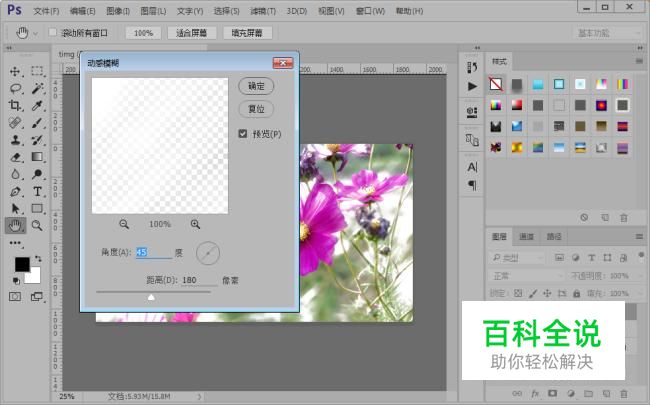Toggle type layer filter
The width and height of the screenshot is (650, 405).
[592, 258]
